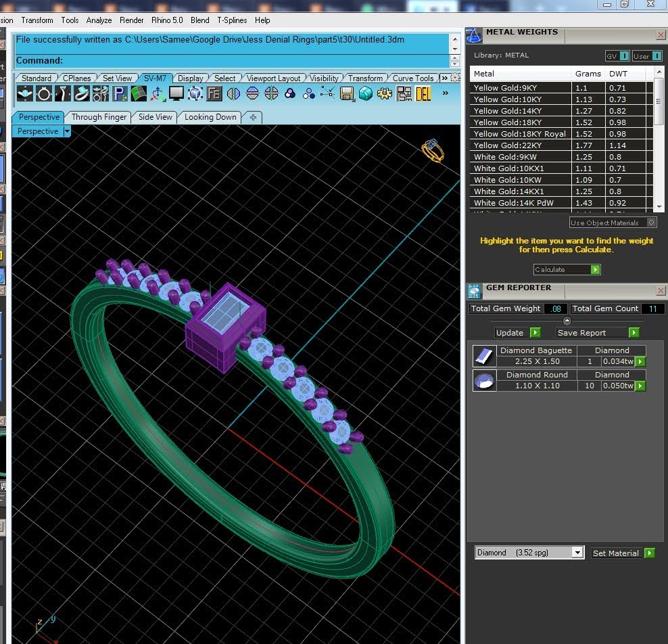Open the Curve Tools toolbar tab
The width and height of the screenshot is (668, 644).
coord(413,78)
